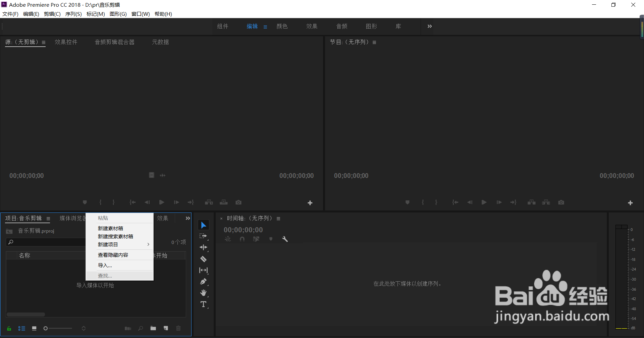Image resolution: width=644 pixels, height=338 pixels.
Task: Expand project panel tabs overflow chevrons
Action: click(188, 218)
